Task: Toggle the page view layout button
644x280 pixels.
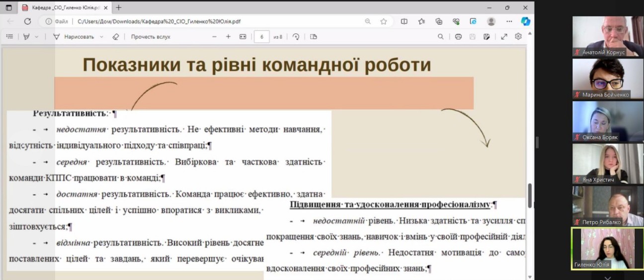Action: (x=314, y=37)
